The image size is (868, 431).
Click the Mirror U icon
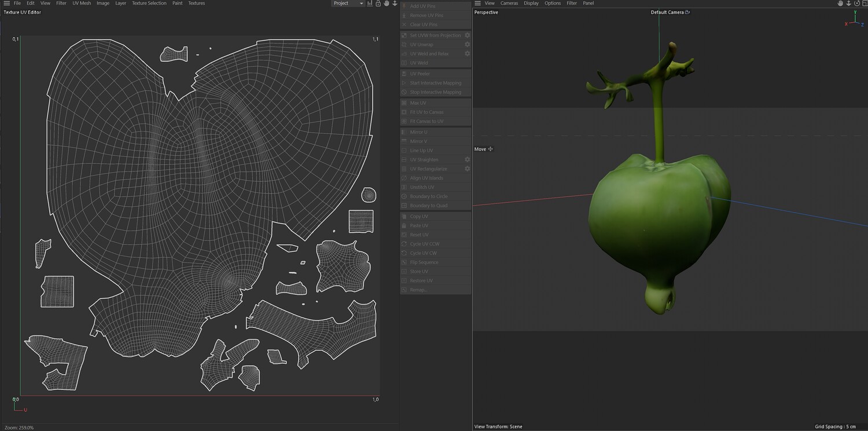[404, 132]
